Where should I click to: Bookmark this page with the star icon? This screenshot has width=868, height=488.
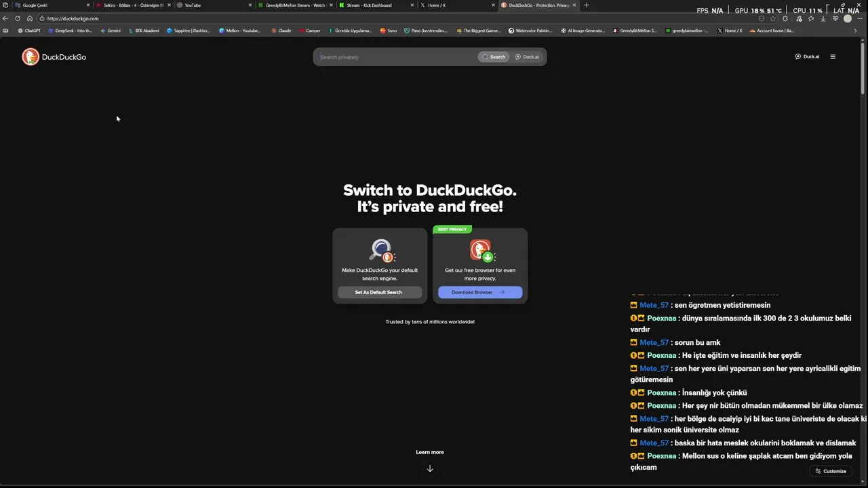pyautogui.click(x=773, y=18)
